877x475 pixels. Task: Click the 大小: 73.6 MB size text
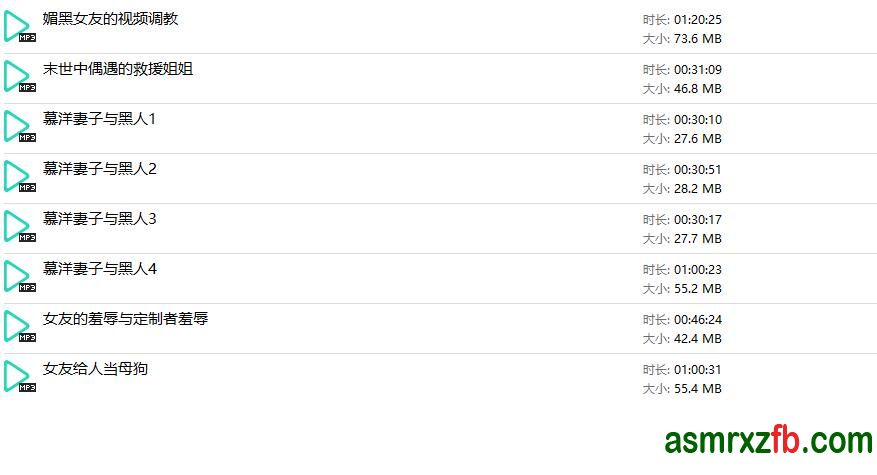tap(682, 39)
